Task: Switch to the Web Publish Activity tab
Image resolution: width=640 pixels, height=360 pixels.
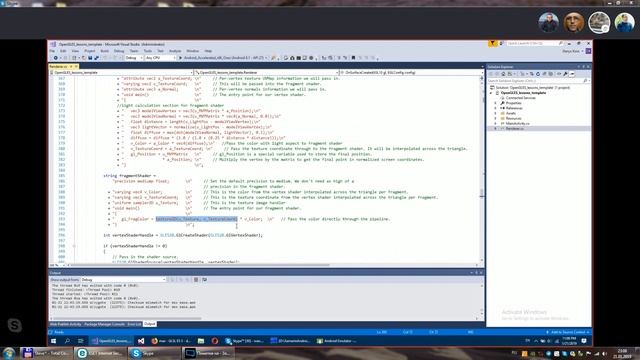Action: [x=65, y=324]
